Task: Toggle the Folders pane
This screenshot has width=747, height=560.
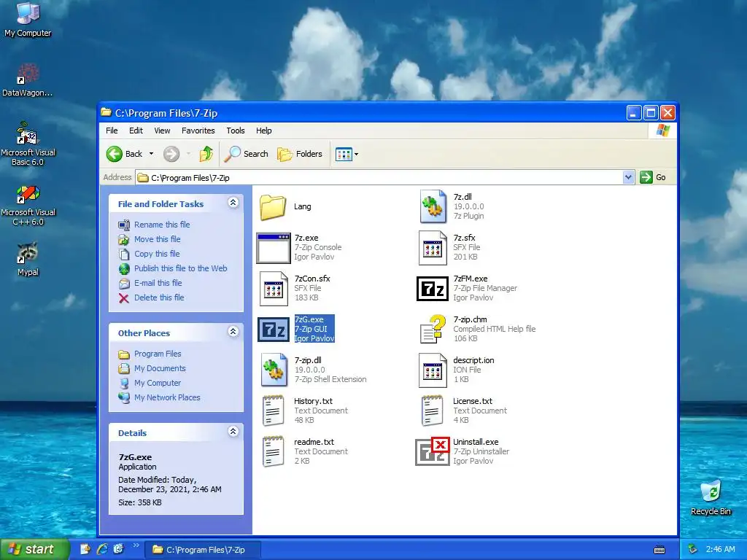Action: tap(300, 154)
